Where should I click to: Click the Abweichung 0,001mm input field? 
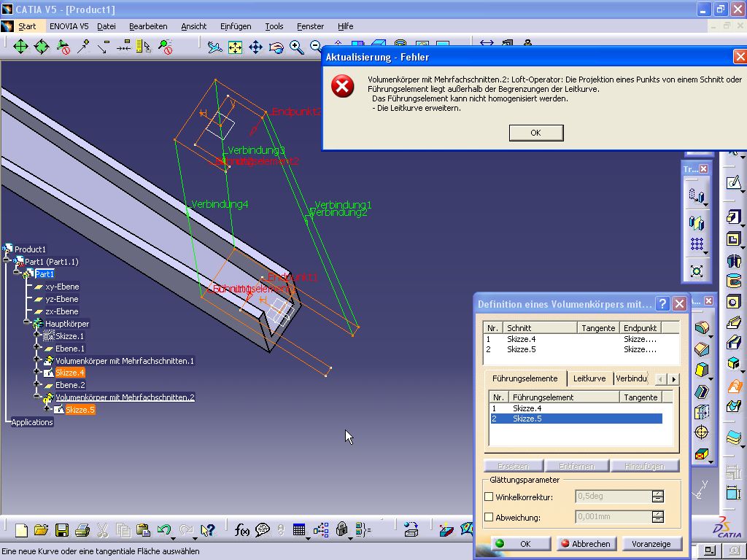613,517
